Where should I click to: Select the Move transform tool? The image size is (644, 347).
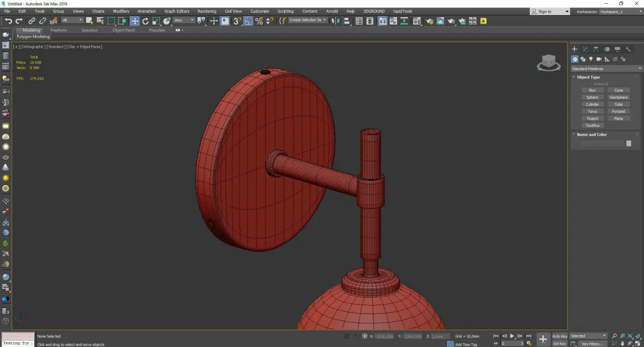(x=134, y=21)
